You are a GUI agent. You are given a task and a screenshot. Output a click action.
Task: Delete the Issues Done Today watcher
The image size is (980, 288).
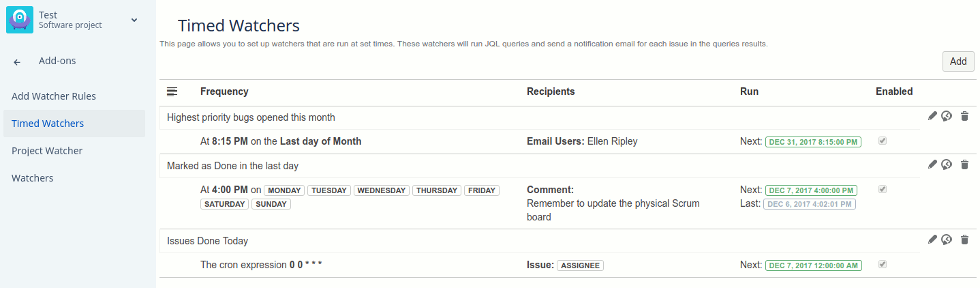[x=964, y=239]
